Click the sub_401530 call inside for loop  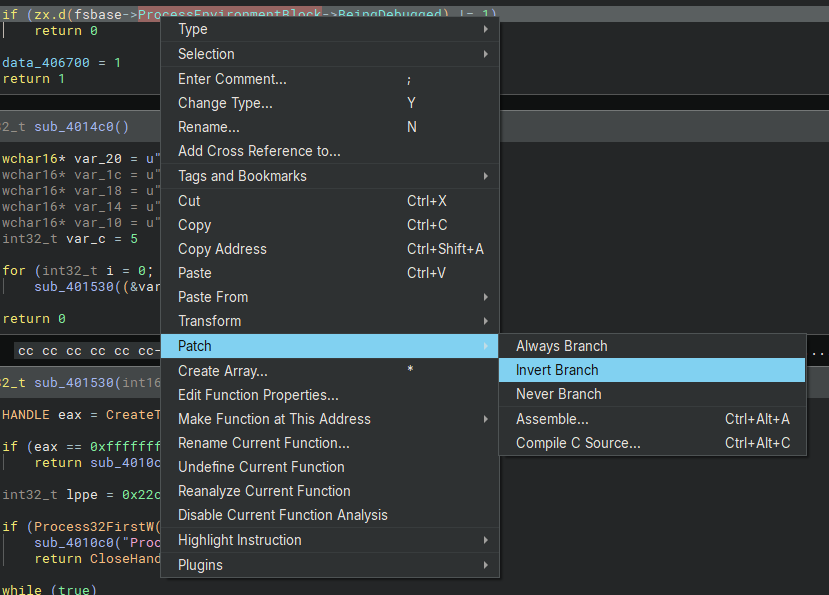pos(73,287)
